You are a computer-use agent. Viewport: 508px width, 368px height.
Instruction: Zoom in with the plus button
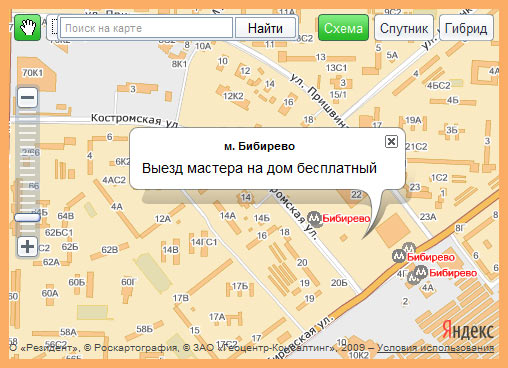point(27,247)
